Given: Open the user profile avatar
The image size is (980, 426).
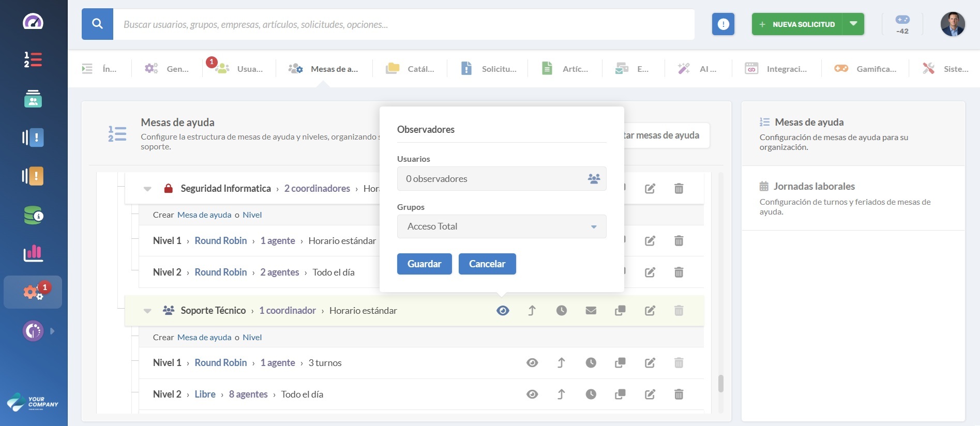Looking at the screenshot, I should click(953, 24).
